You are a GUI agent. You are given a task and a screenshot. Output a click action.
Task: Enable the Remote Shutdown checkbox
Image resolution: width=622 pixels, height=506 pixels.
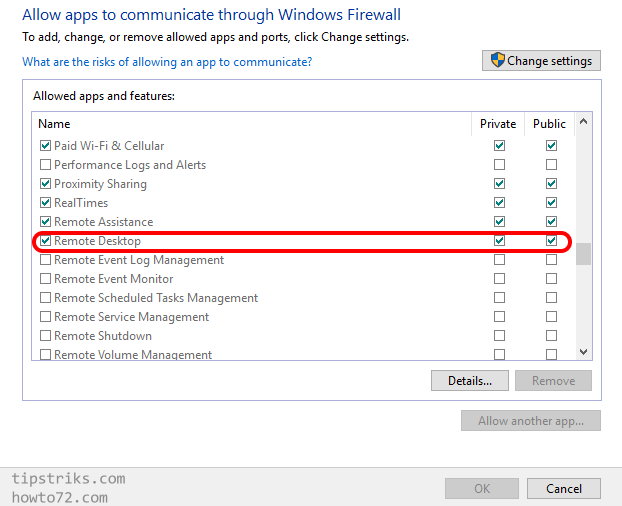[x=45, y=336]
